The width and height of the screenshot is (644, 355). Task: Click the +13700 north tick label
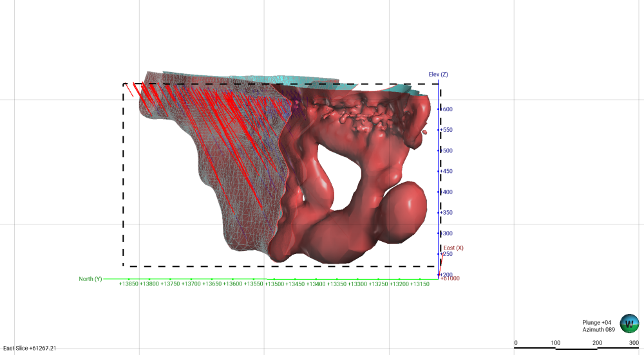click(x=191, y=284)
